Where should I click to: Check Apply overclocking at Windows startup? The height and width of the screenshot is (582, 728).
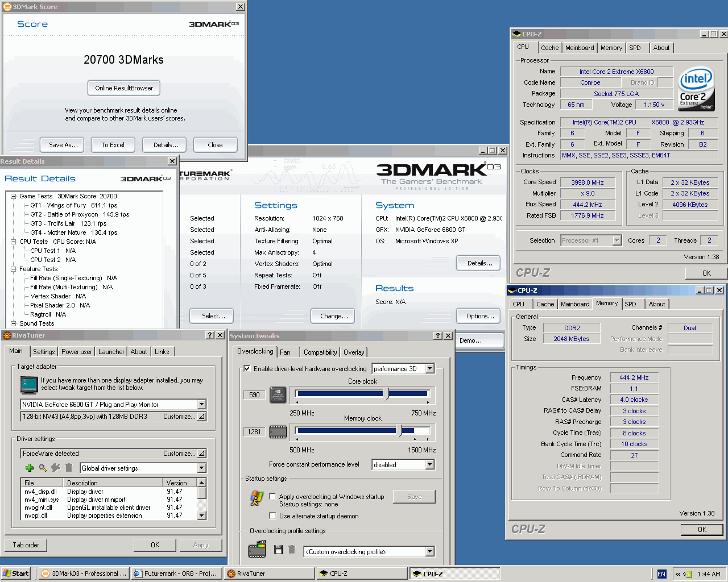[x=272, y=496]
